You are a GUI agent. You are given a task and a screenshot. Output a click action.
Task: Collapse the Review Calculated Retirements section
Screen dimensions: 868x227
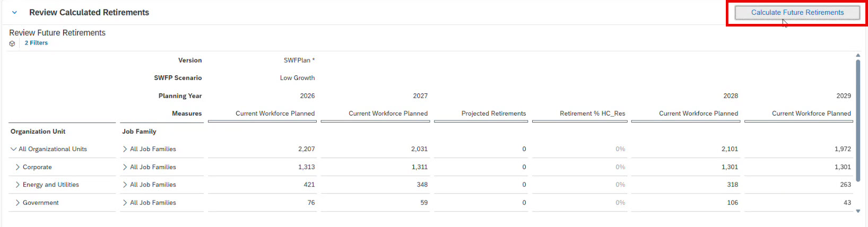(14, 12)
